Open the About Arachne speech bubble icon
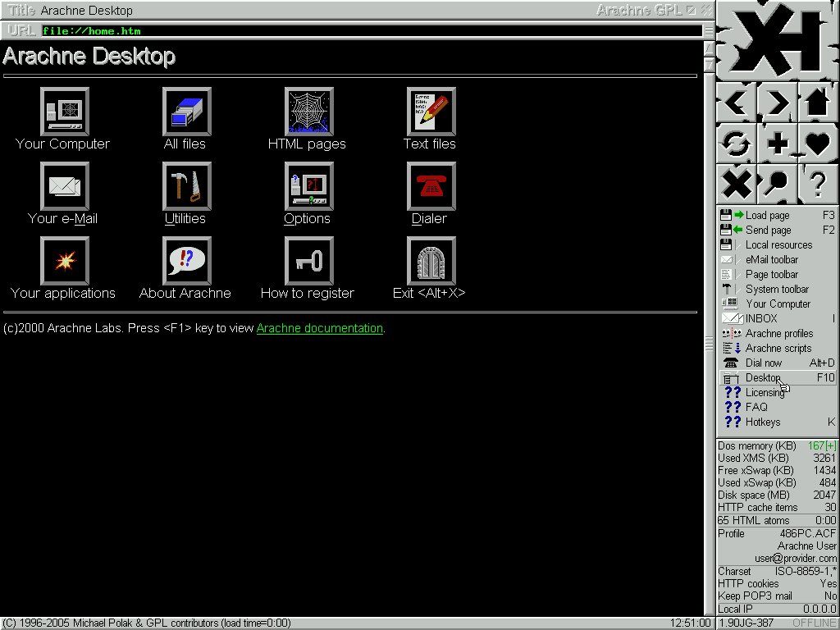 [x=186, y=261]
